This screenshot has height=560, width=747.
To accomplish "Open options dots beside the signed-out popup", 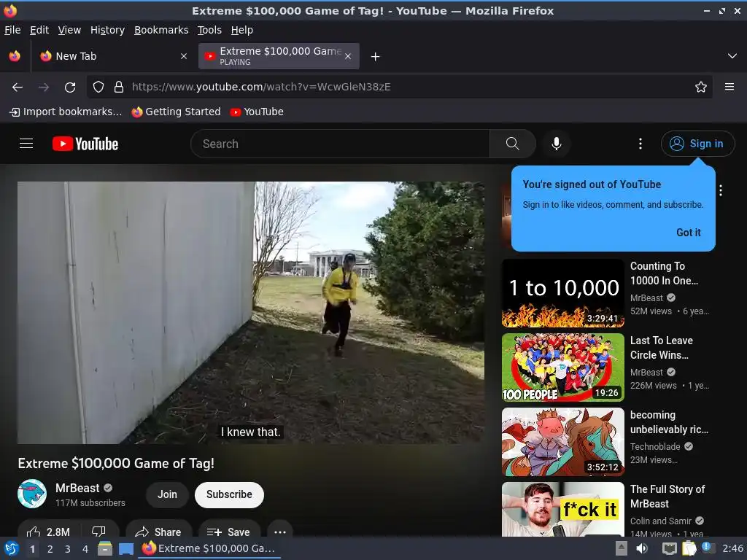I will (x=720, y=190).
